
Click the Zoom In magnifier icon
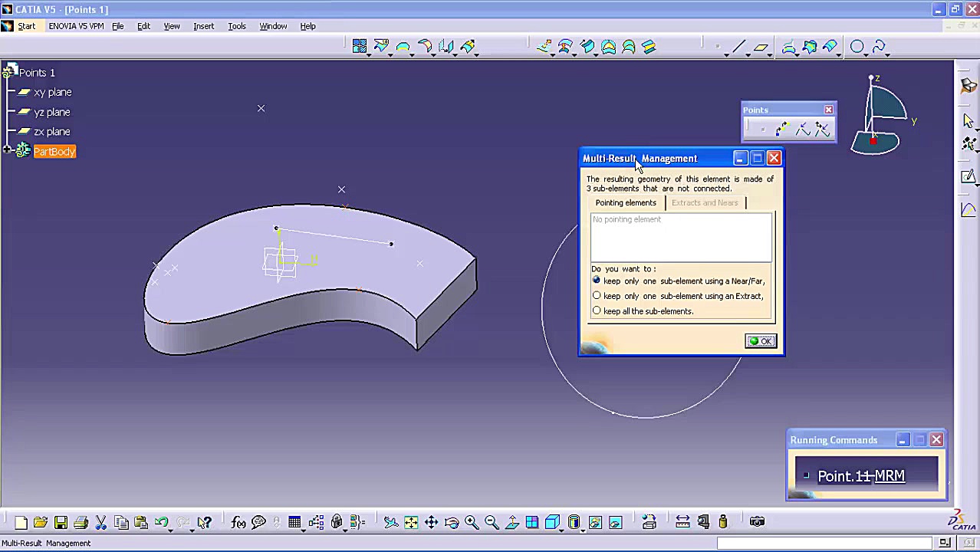472,523
